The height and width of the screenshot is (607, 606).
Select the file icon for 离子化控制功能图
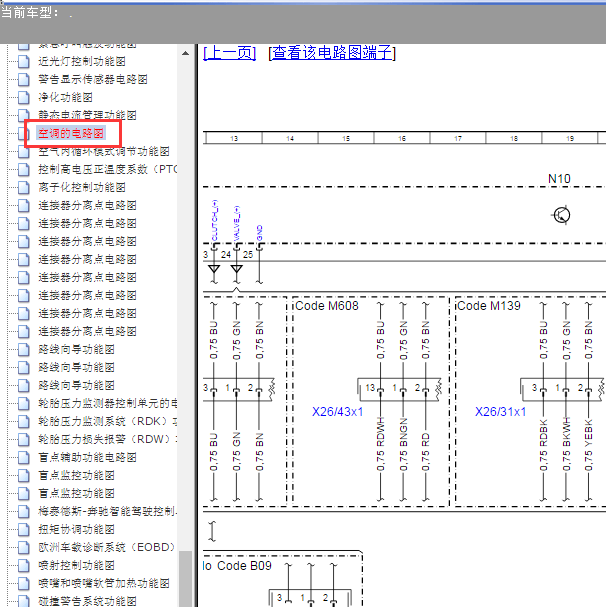pos(24,187)
